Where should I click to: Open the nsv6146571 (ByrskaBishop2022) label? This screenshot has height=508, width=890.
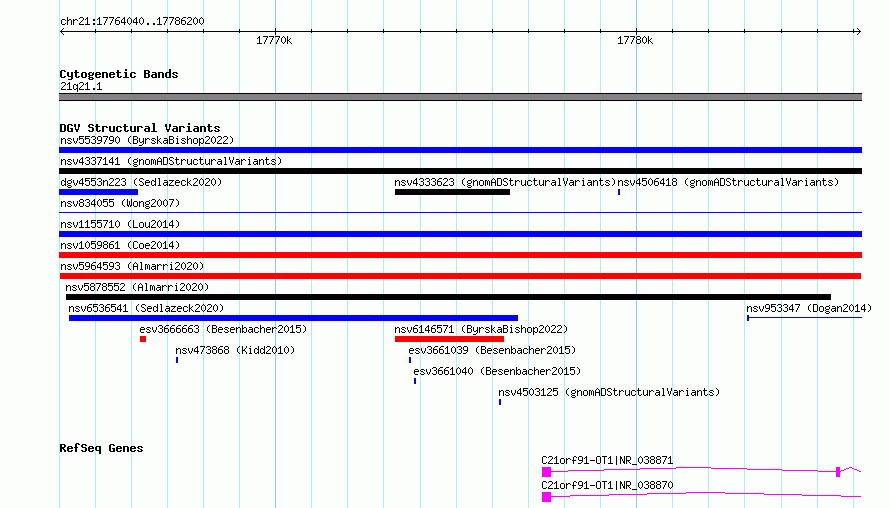coord(481,329)
